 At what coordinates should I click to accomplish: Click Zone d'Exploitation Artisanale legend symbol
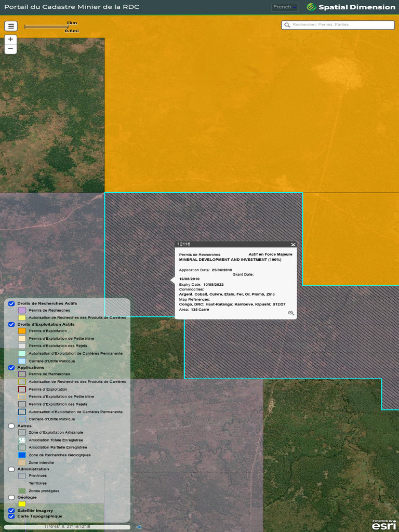(x=22, y=433)
